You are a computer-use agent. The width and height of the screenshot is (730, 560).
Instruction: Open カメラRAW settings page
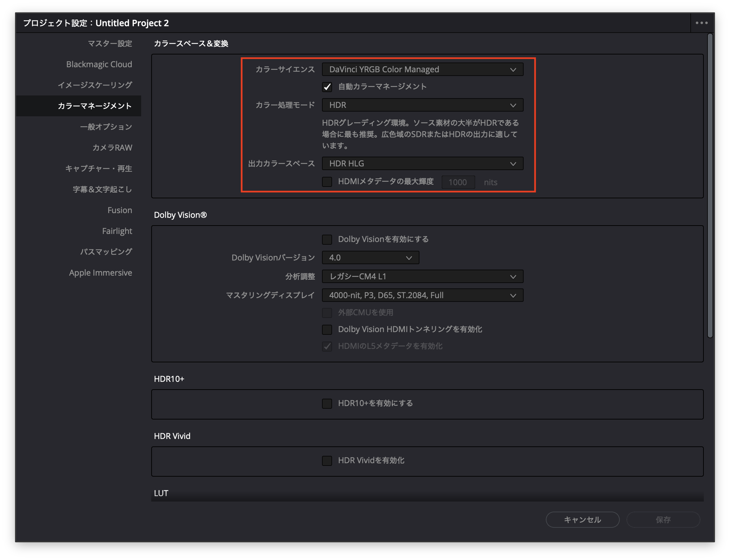coord(112,148)
